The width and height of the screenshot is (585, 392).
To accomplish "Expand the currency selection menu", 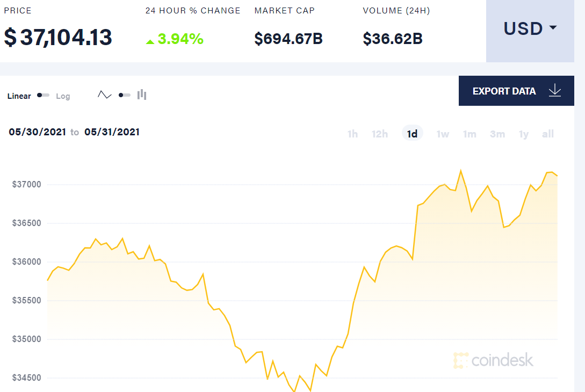I will pyautogui.click(x=530, y=28).
